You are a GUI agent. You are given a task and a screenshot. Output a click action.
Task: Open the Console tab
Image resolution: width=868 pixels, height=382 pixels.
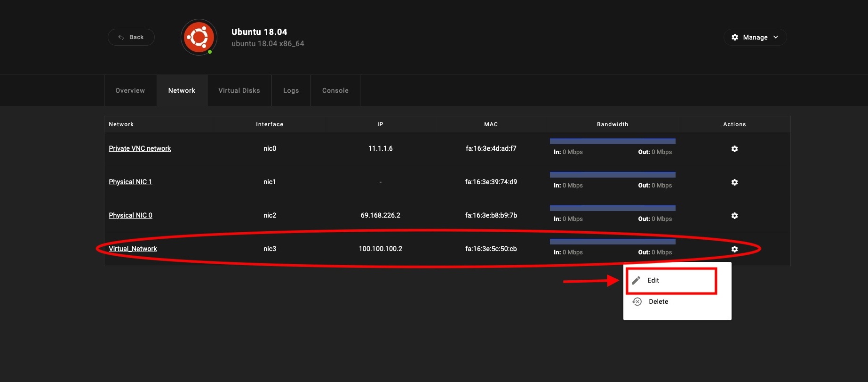pos(335,90)
